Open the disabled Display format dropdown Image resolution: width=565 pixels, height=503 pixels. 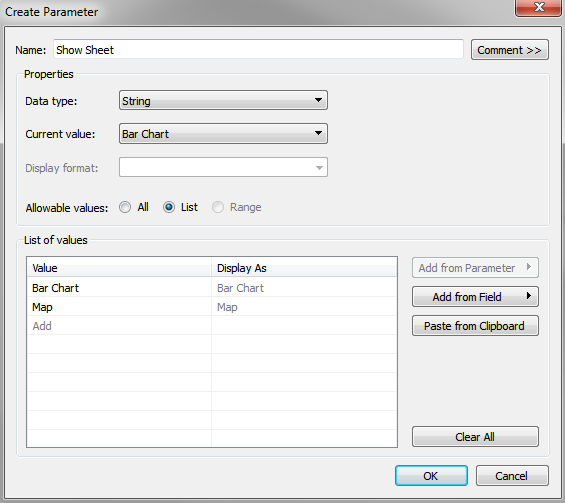[223, 167]
